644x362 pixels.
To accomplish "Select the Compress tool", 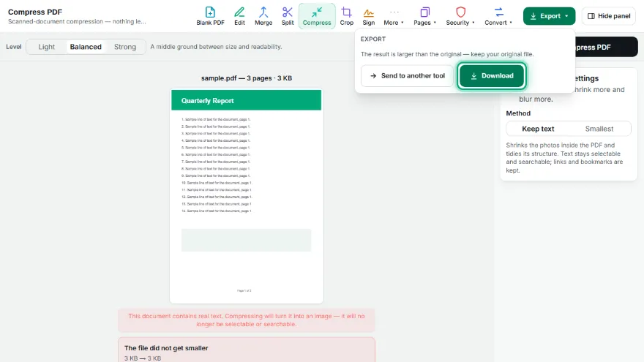I will (x=317, y=16).
